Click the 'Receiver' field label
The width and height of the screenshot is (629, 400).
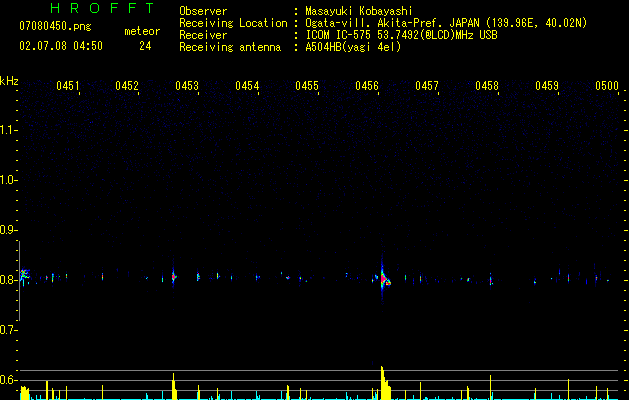pyautogui.click(x=203, y=35)
